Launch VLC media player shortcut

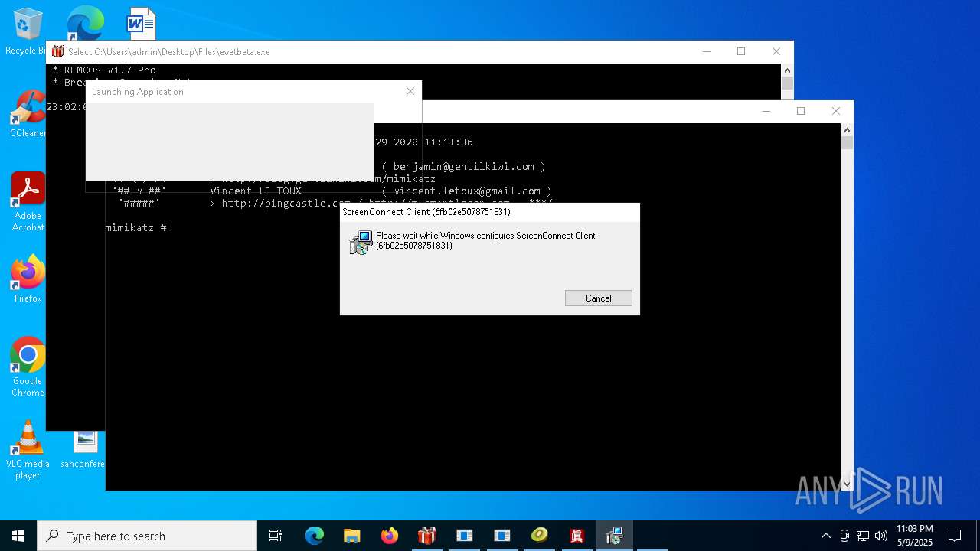tap(28, 450)
